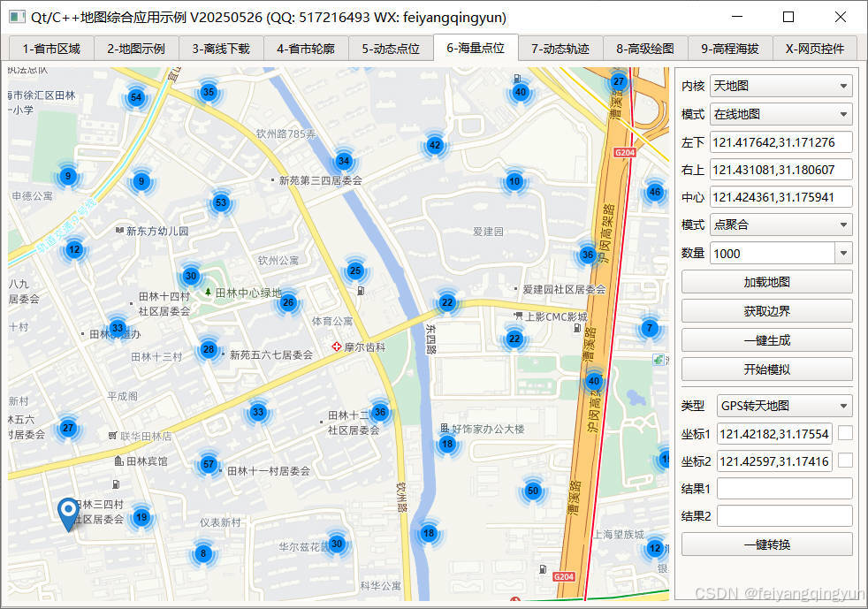Click cluster marker numbered 27 near 联华田林店
This screenshot has width=868, height=609.
click(x=67, y=428)
